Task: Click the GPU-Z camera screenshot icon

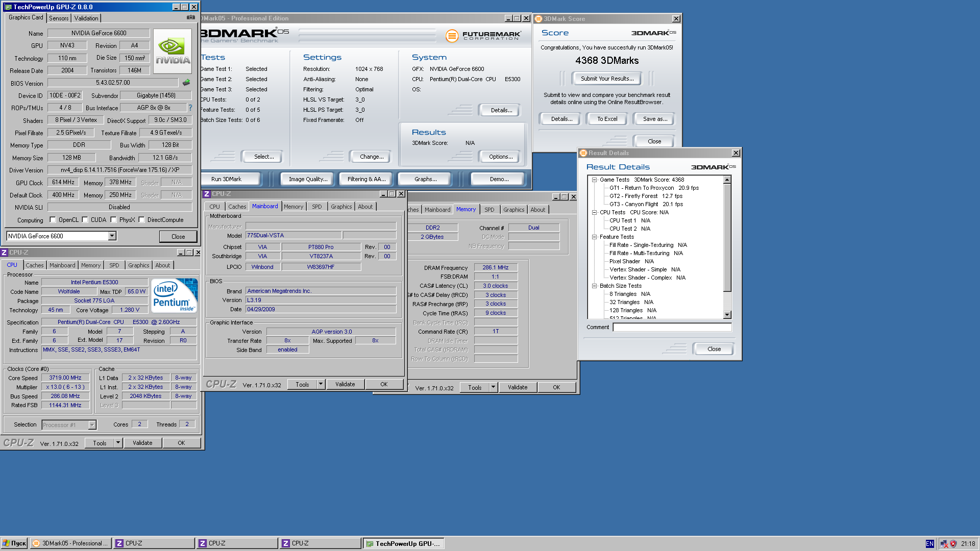Action: click(x=191, y=17)
